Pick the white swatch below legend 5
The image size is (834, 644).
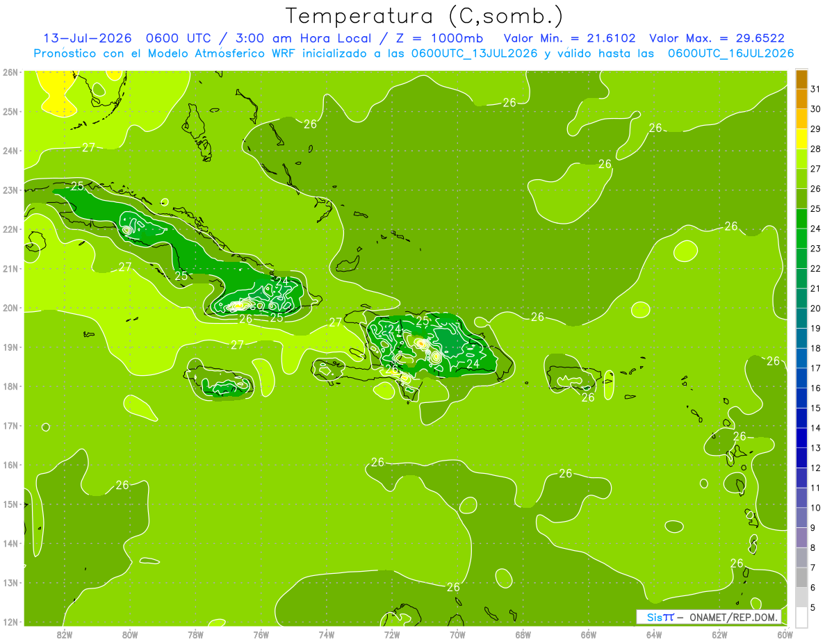(x=801, y=618)
